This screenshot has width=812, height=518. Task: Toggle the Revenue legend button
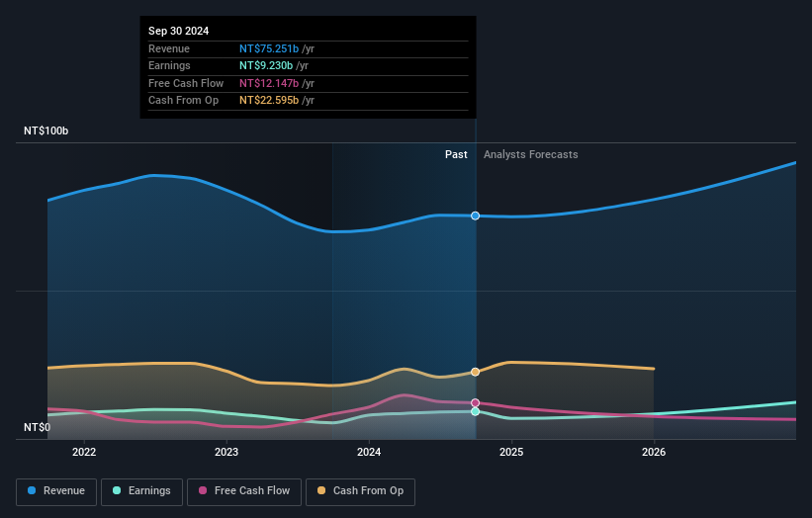(56, 491)
